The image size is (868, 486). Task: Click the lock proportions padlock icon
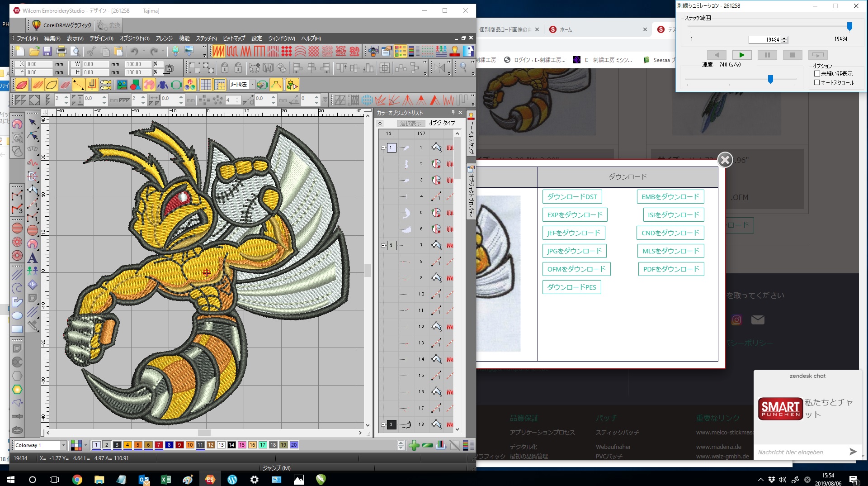tap(169, 68)
